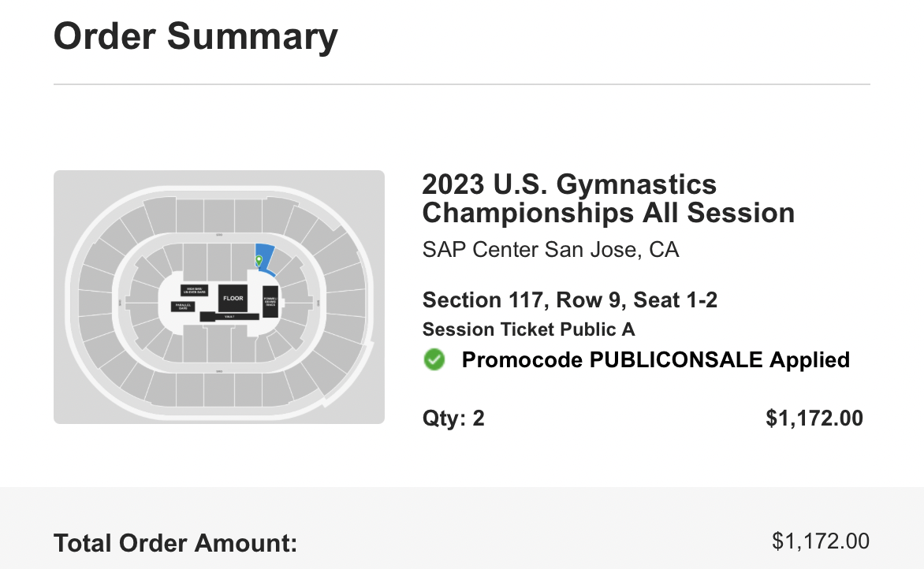Click the SAP Center San Jose venue text
This screenshot has width=924, height=569.
(x=550, y=250)
